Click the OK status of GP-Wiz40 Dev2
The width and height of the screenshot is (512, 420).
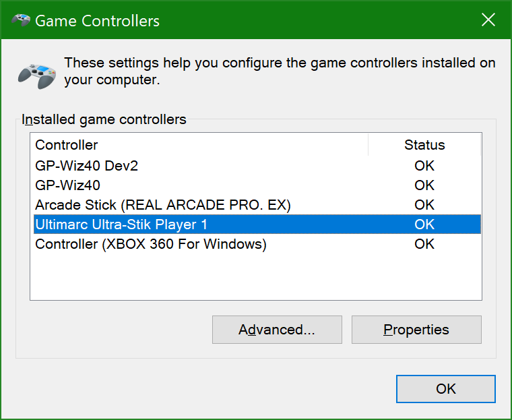pyautogui.click(x=424, y=165)
